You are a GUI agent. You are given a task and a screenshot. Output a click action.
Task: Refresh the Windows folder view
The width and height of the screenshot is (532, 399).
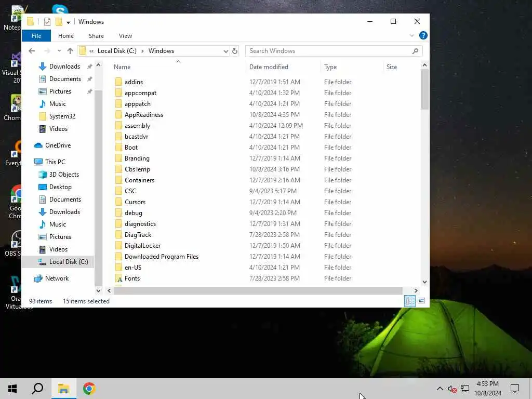[x=234, y=51]
